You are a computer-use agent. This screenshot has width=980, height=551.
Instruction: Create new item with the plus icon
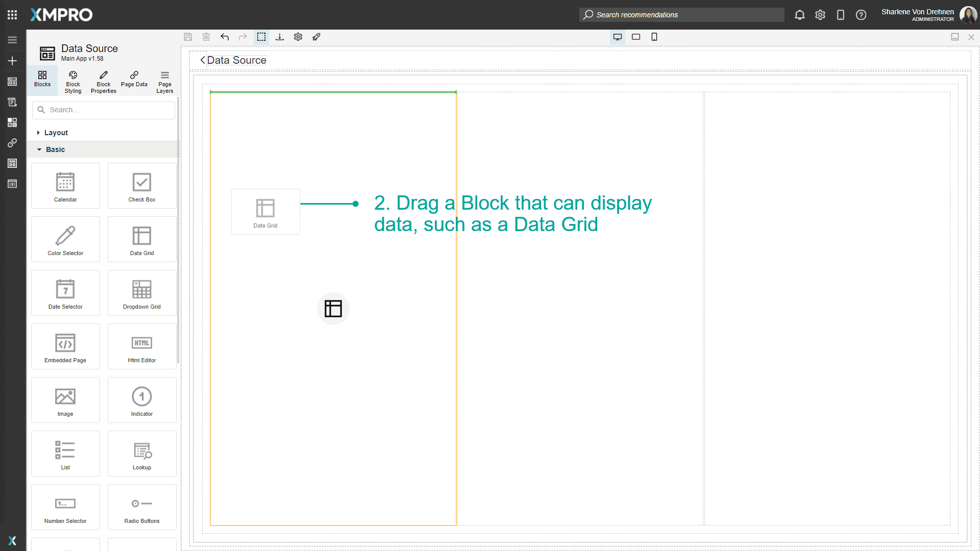tap(12, 61)
